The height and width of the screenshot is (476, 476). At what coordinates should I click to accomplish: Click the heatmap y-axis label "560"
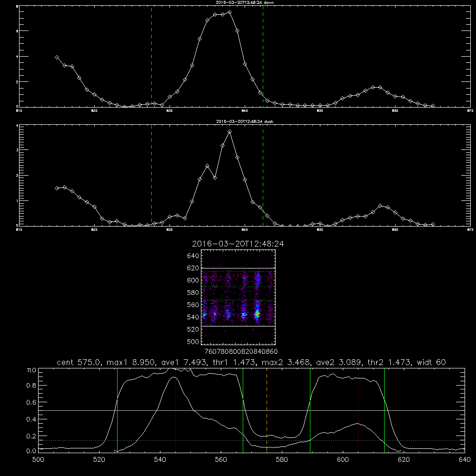[193, 305]
